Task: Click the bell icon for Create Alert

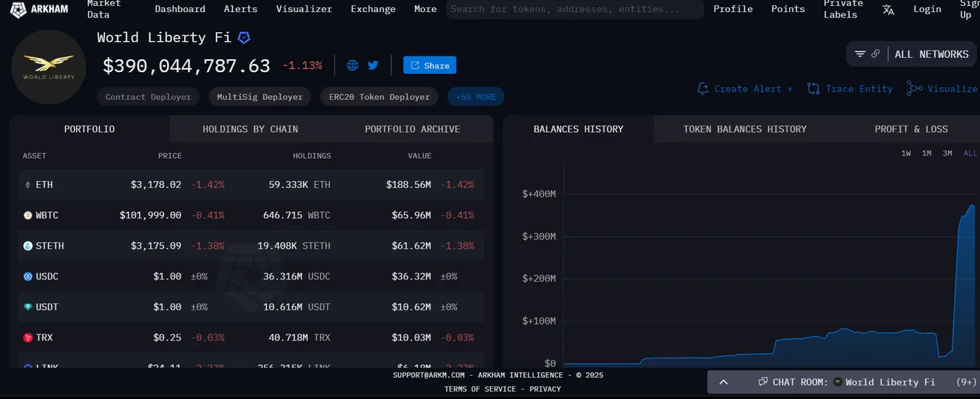Action: 703,89
